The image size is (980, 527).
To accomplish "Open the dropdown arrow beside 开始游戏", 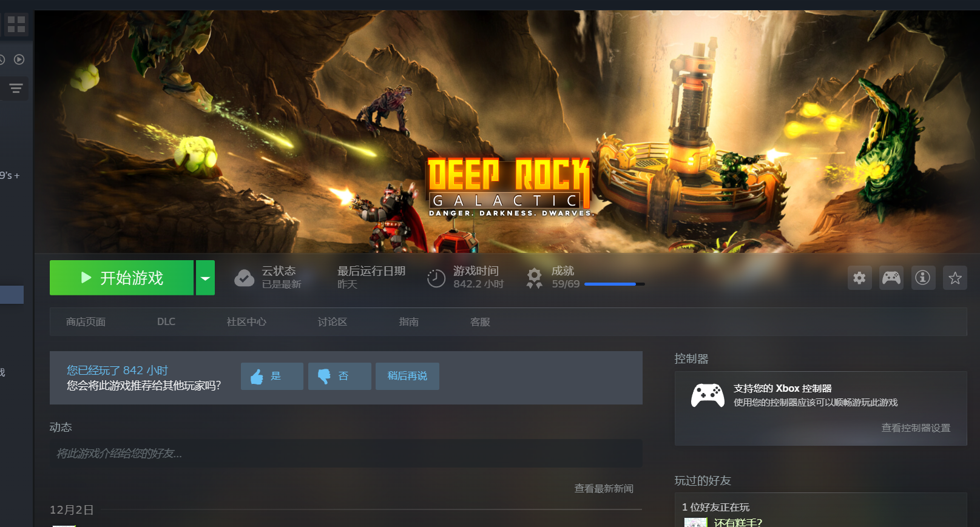I will pos(205,278).
